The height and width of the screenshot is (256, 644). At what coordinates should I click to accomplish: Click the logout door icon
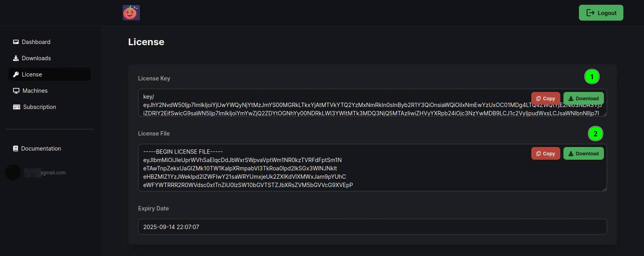click(590, 12)
